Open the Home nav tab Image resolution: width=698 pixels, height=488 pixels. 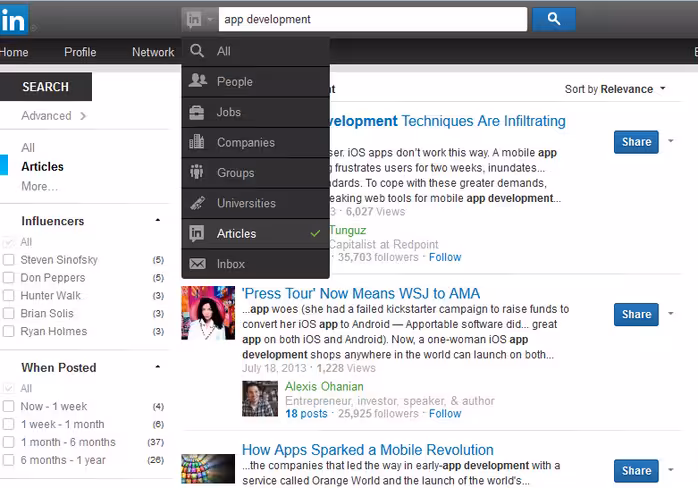tap(14, 52)
